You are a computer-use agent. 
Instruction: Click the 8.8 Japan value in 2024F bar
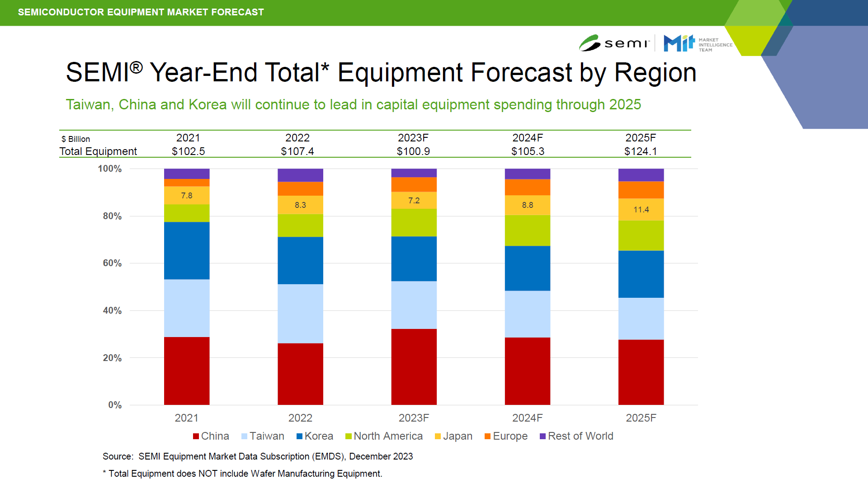528,205
